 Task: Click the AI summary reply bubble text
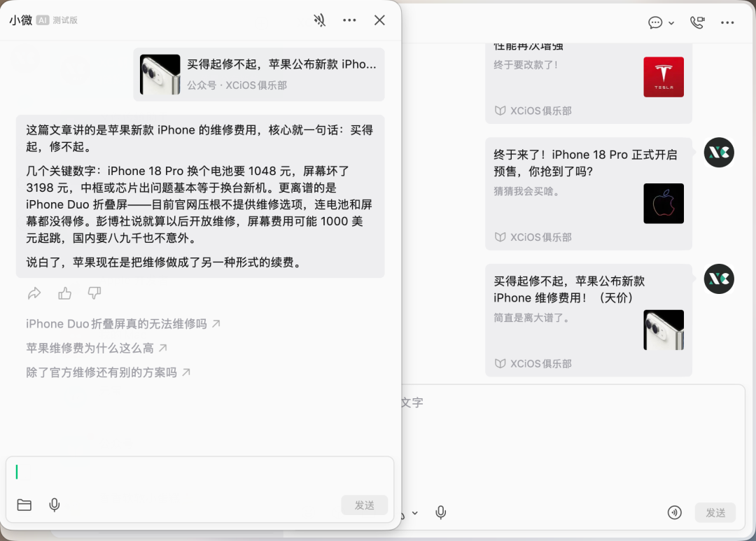200,196
